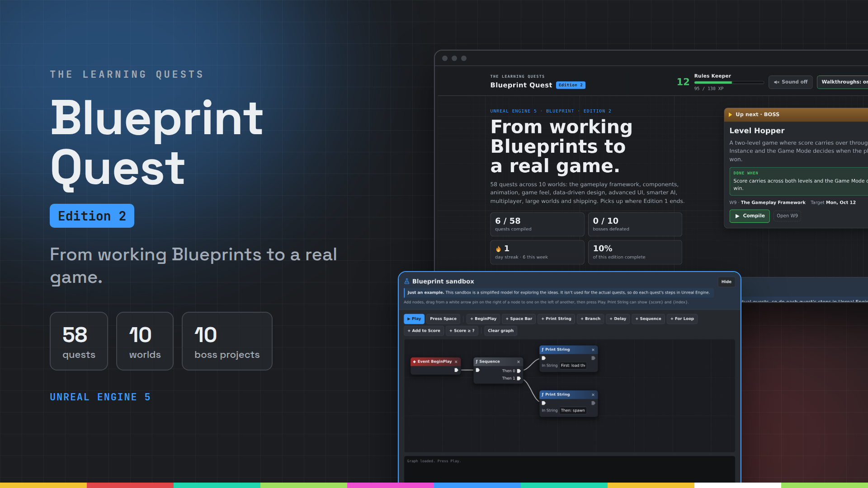Run the graph with the Play button

pos(414,319)
